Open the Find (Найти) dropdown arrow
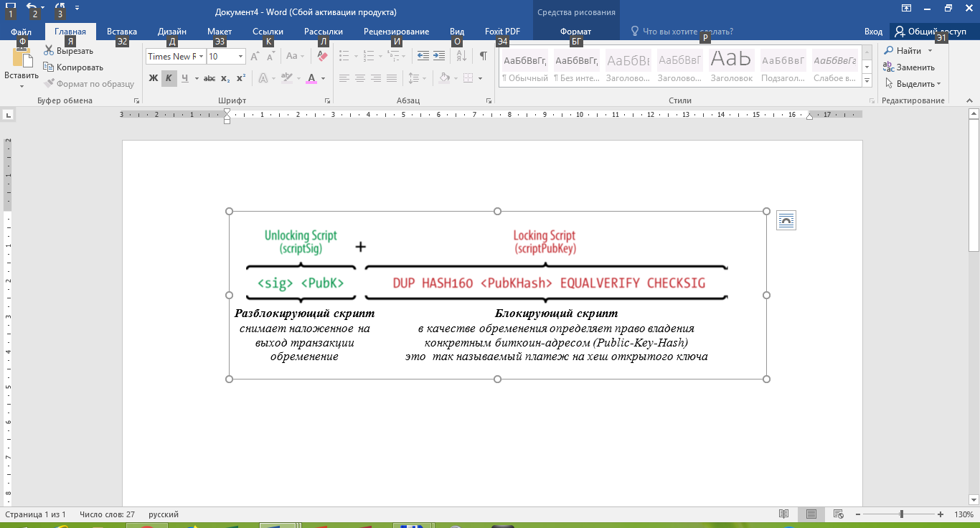The width and height of the screenshot is (980, 528). pos(930,51)
